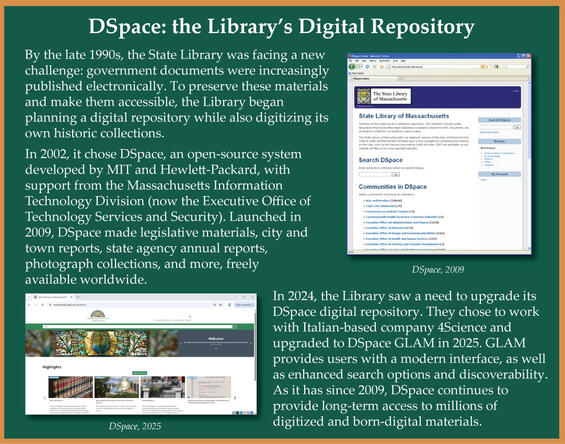The height and width of the screenshot is (444, 565).
Task: Open the golden dome State House thumbnail
Action: 117,387
